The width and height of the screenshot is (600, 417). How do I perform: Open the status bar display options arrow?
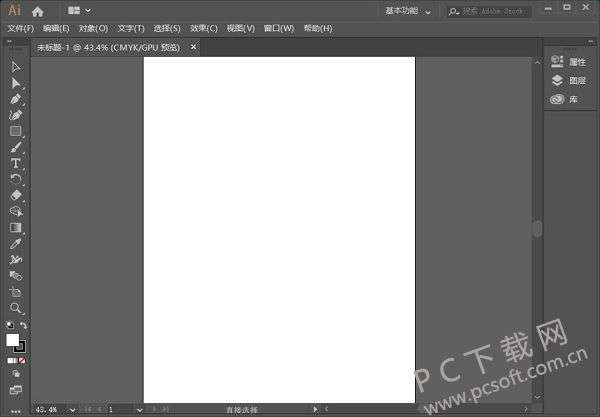[x=315, y=409]
